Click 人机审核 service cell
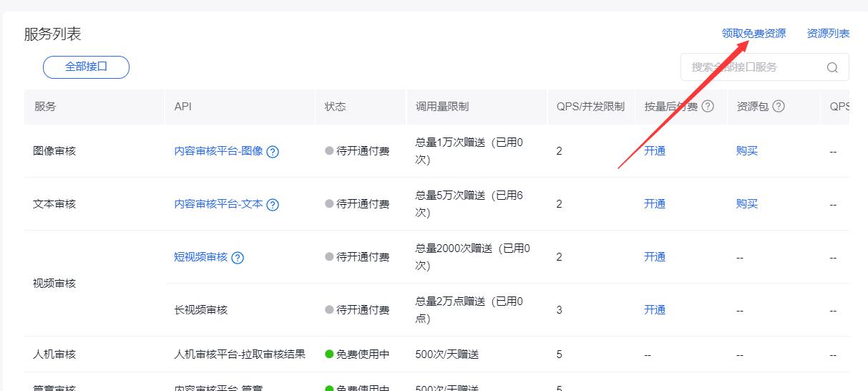 (54, 354)
